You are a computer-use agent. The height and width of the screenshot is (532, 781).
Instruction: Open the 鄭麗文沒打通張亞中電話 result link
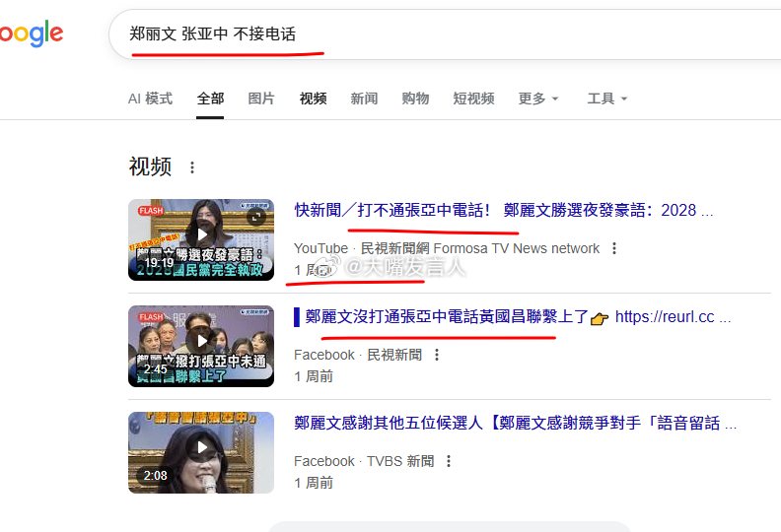click(513, 316)
